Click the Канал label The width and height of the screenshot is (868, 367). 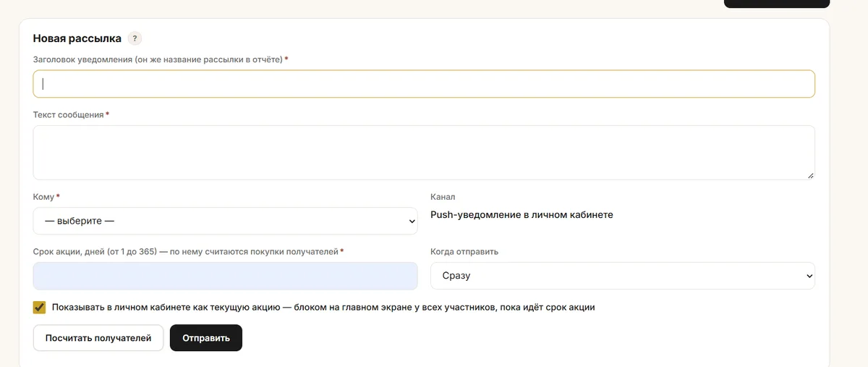click(x=443, y=197)
